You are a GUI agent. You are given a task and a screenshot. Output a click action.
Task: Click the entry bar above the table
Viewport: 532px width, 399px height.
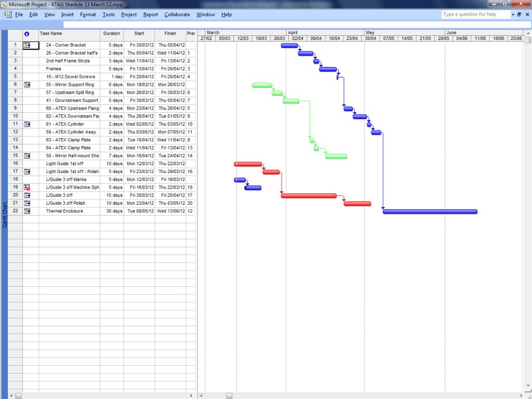click(x=297, y=24)
